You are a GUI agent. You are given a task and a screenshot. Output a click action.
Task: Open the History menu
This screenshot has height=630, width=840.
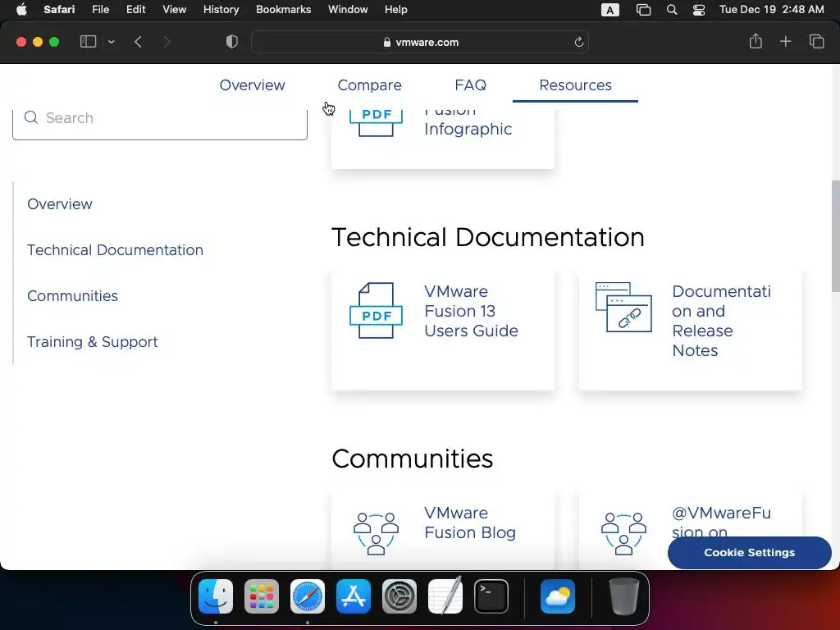tap(221, 10)
